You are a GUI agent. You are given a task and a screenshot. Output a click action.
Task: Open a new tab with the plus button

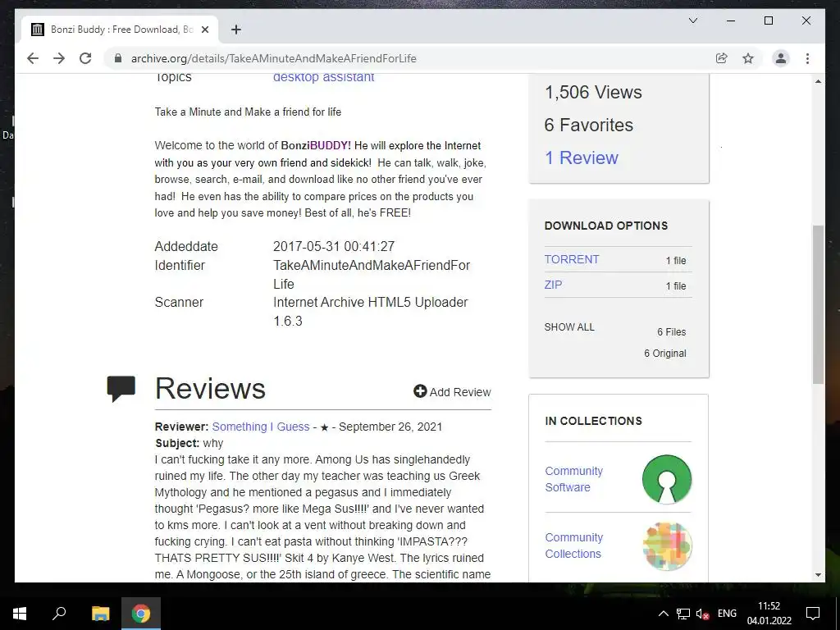(235, 30)
